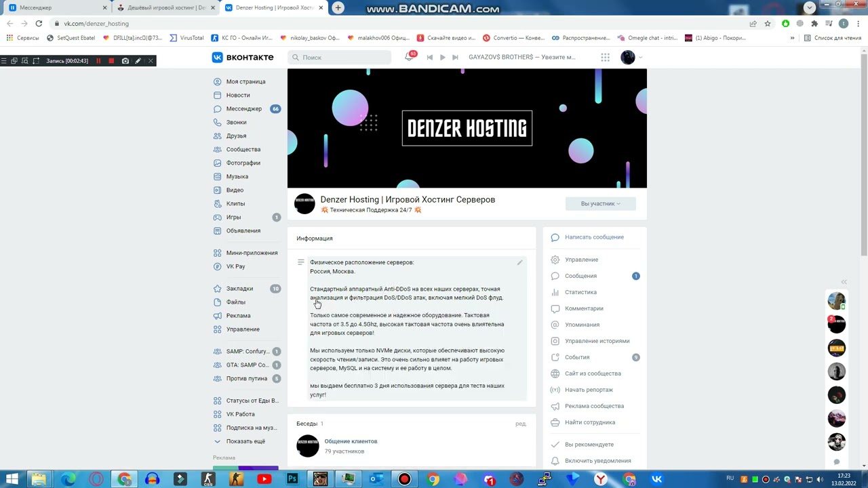Viewport: 868px width, 488px height.
Task: Open Реклама сообщества
Action: tap(594, 406)
